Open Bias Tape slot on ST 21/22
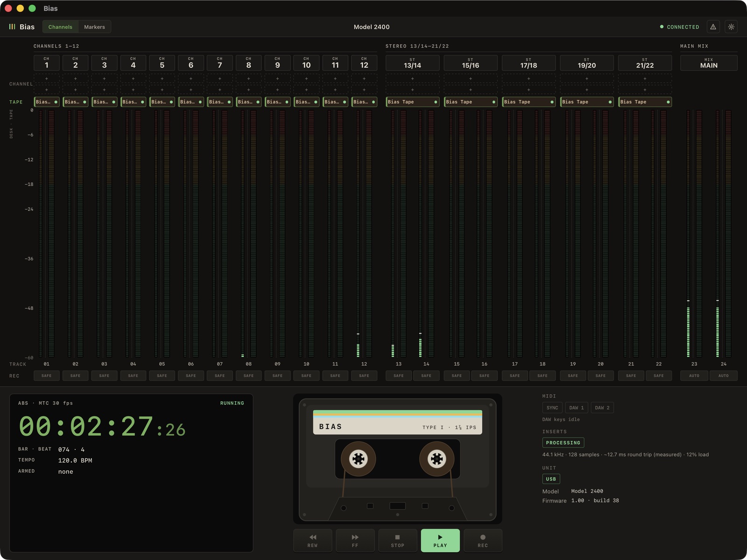 645,102
